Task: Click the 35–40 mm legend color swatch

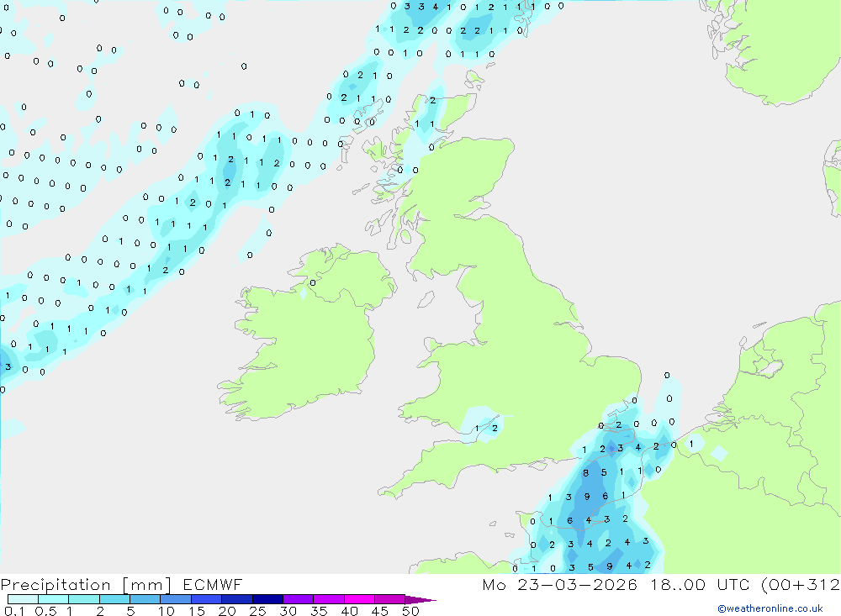Action: click(x=328, y=599)
